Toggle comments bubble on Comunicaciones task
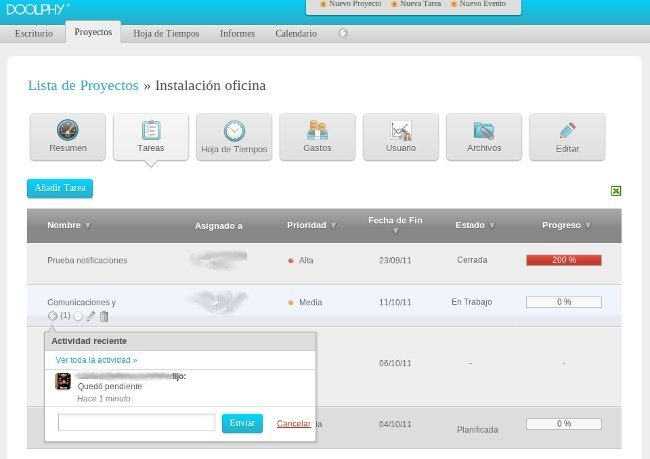This screenshot has height=459, width=650. [53, 317]
